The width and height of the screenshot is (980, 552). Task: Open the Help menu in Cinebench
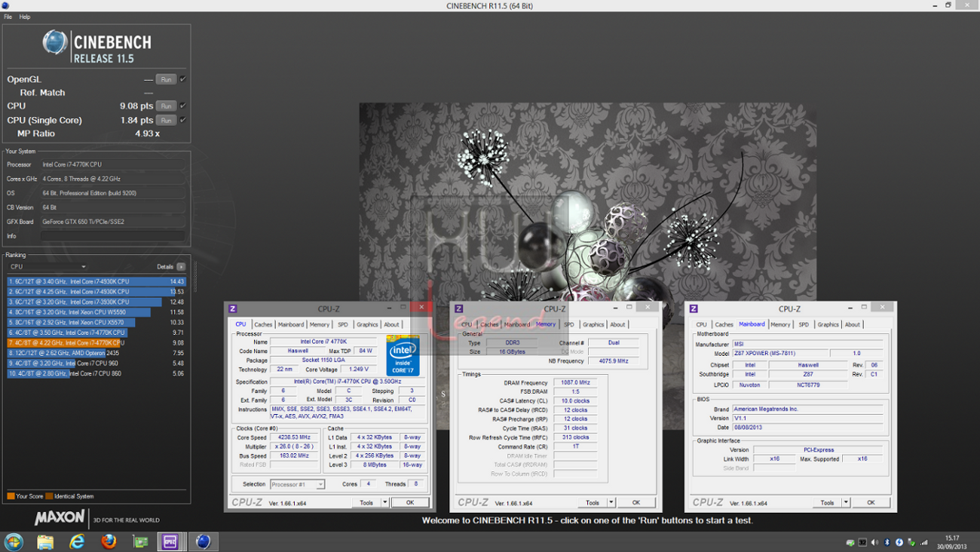click(25, 17)
